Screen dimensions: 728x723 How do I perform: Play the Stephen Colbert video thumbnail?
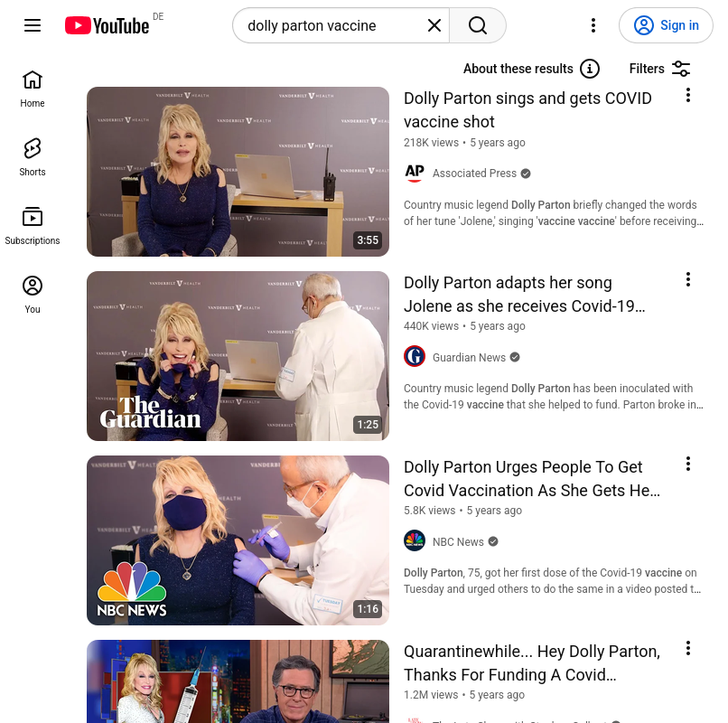pyautogui.click(x=238, y=681)
